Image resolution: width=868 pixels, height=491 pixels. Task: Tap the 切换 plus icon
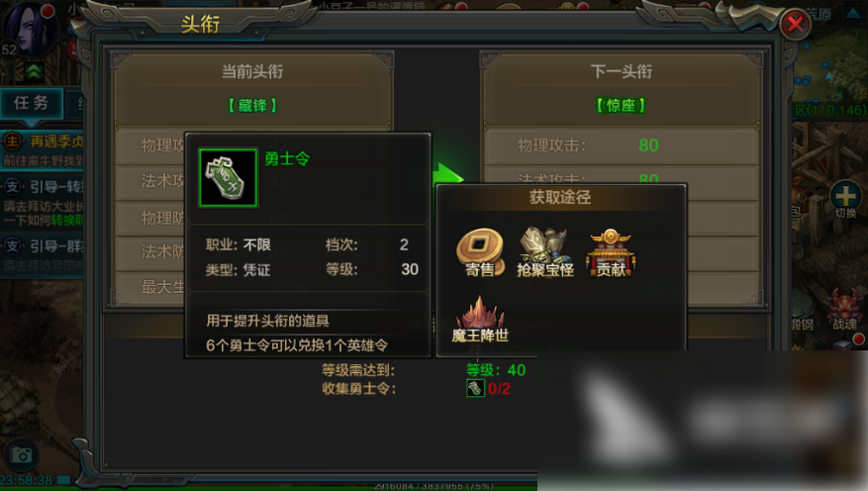(x=845, y=199)
